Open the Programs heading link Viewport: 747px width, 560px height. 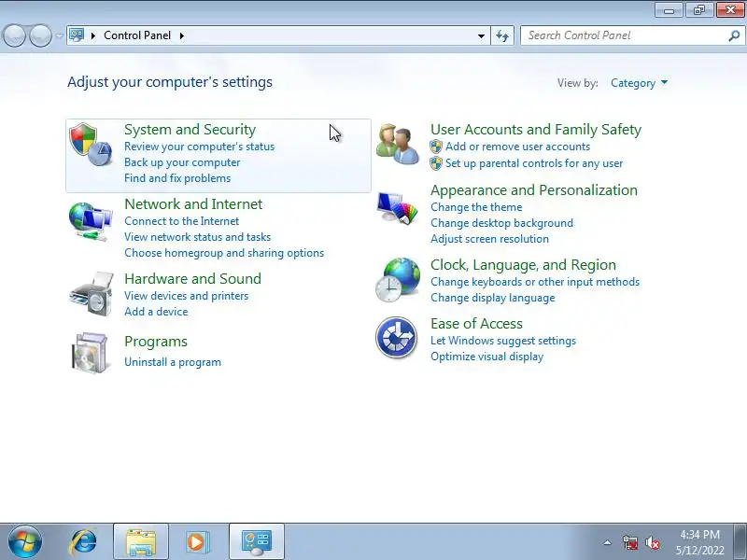(156, 342)
